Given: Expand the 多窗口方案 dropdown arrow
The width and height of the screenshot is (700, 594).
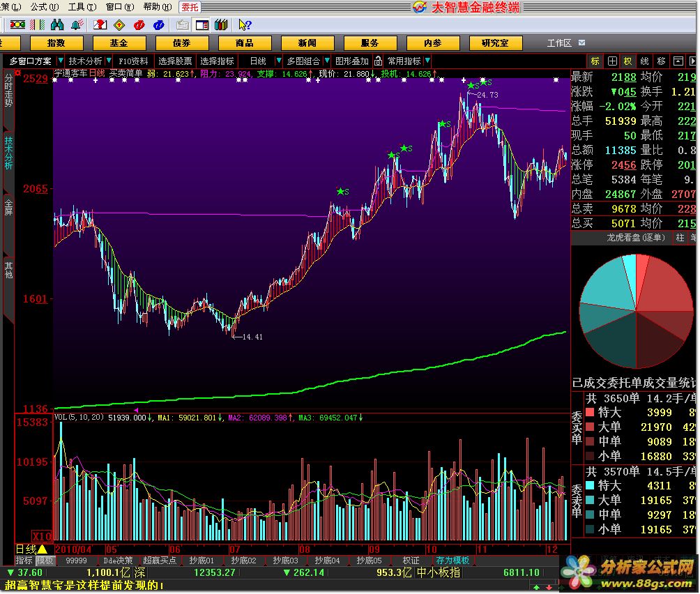Looking at the screenshot, I should point(61,61).
